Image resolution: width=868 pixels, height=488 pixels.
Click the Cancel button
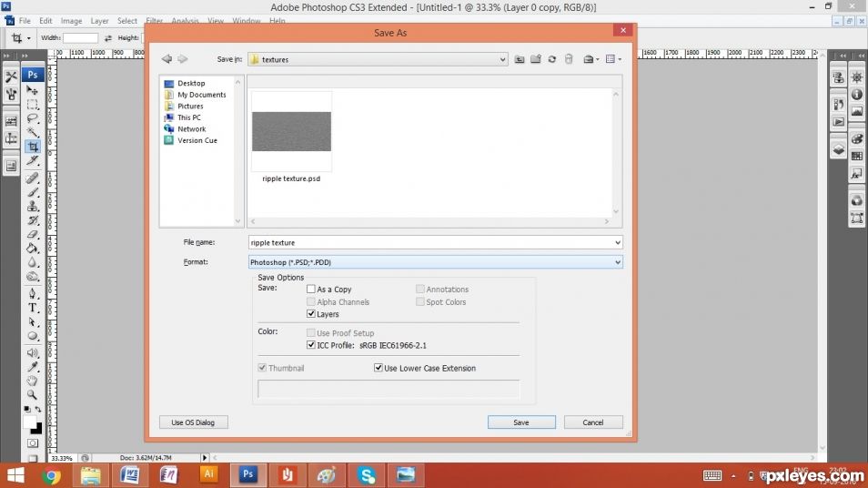593,422
